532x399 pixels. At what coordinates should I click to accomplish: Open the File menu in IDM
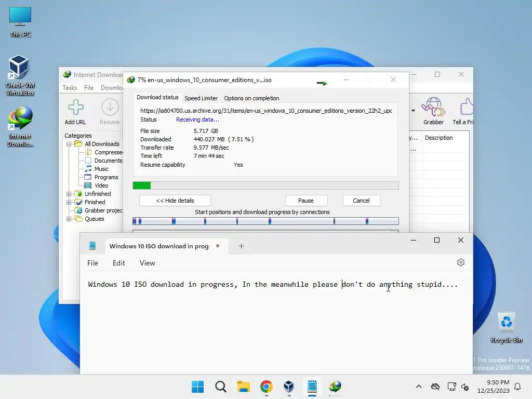[x=89, y=87]
